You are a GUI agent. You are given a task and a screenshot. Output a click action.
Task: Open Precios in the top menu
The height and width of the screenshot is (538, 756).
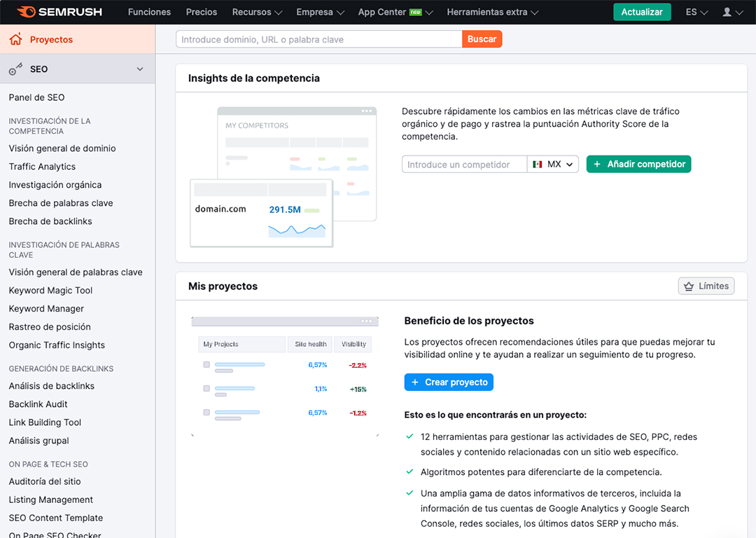tap(202, 12)
